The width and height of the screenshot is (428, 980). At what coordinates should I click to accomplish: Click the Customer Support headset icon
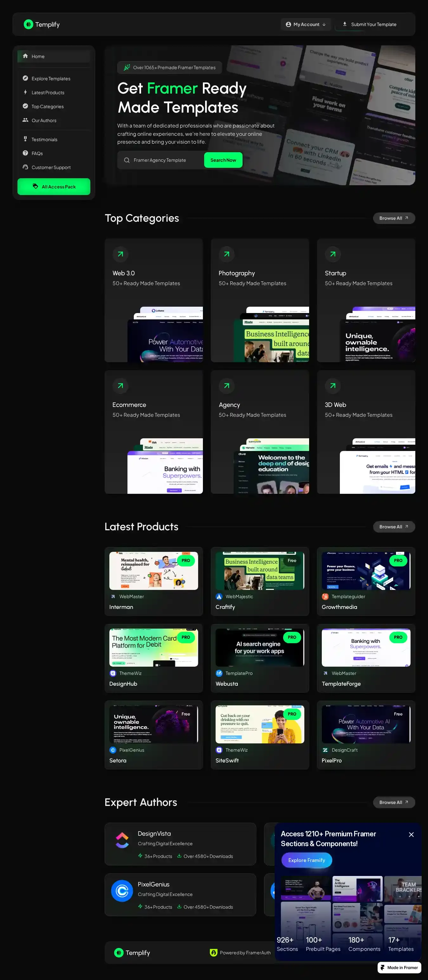pyautogui.click(x=25, y=167)
